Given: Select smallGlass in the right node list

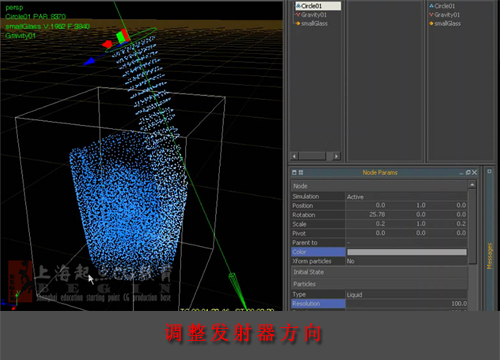Looking at the screenshot, I should click(448, 23).
